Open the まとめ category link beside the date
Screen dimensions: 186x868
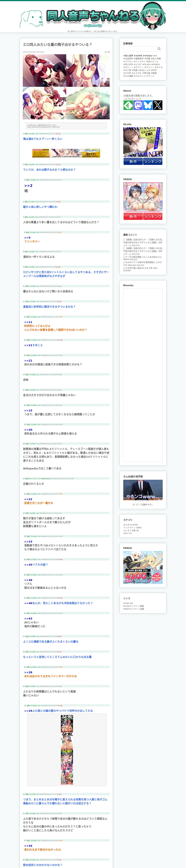click(107, 52)
